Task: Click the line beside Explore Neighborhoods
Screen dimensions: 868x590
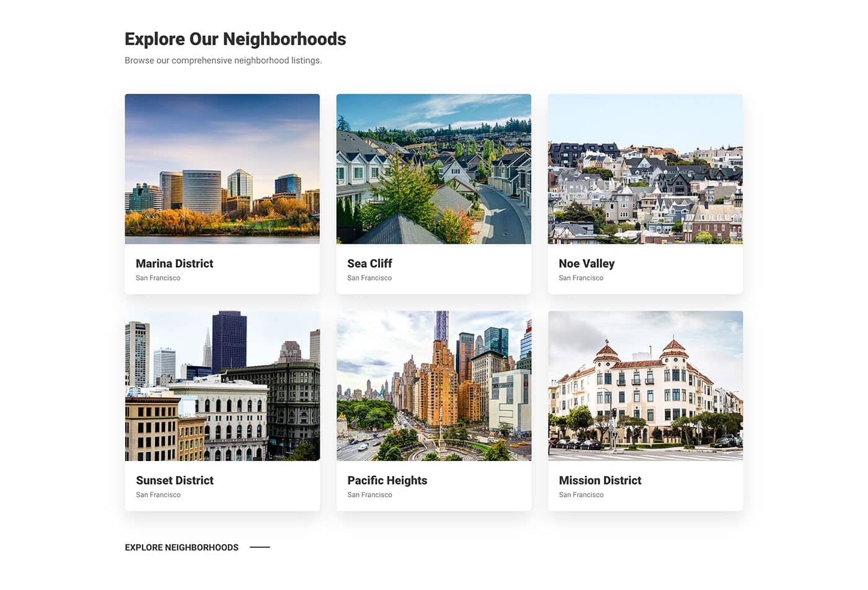Action: (260, 547)
